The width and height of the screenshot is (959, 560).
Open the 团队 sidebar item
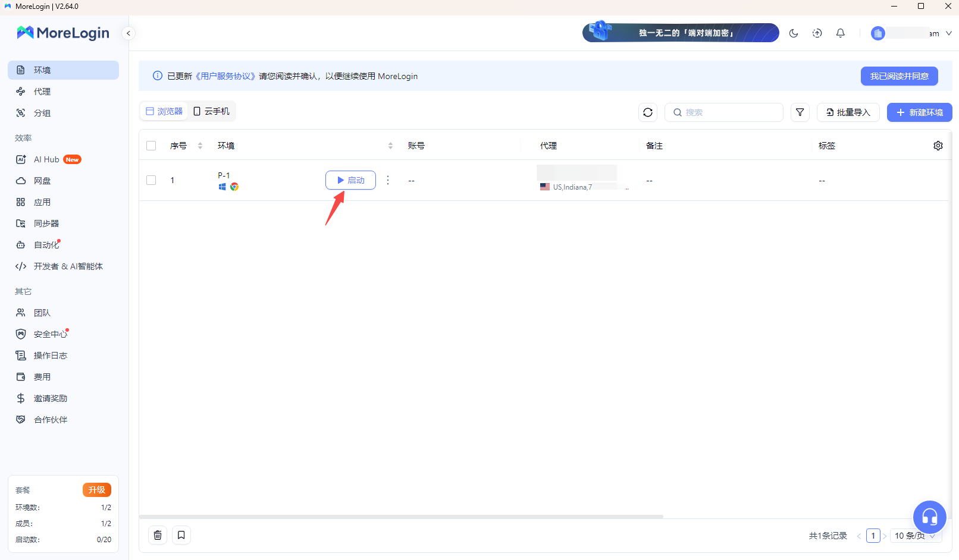coord(64,313)
